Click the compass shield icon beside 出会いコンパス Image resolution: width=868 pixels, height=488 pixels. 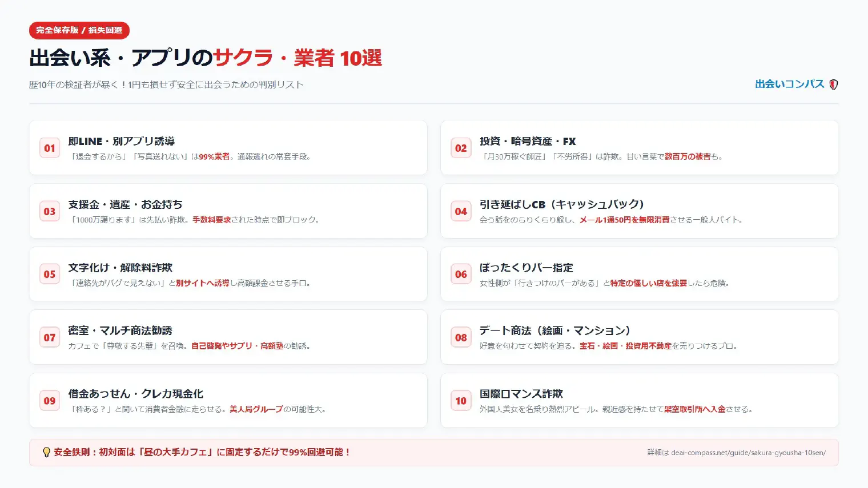pyautogui.click(x=834, y=84)
